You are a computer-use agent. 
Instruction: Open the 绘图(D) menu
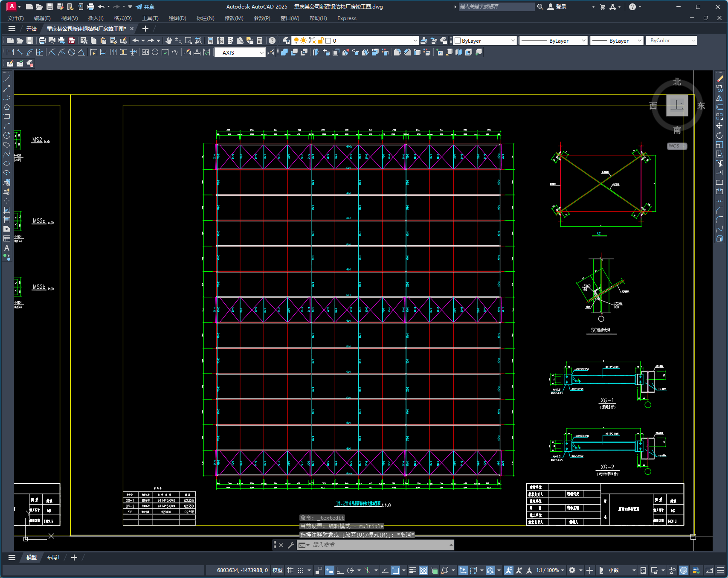coord(177,18)
